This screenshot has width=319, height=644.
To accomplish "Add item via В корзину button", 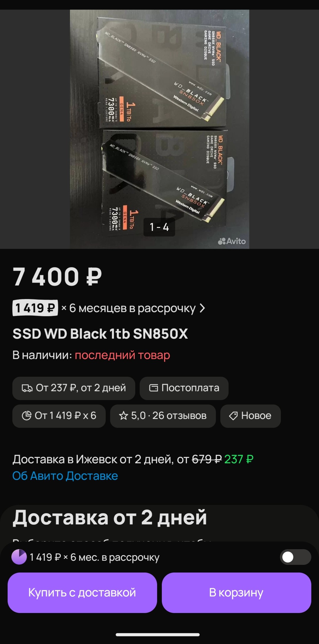I will (236, 593).
